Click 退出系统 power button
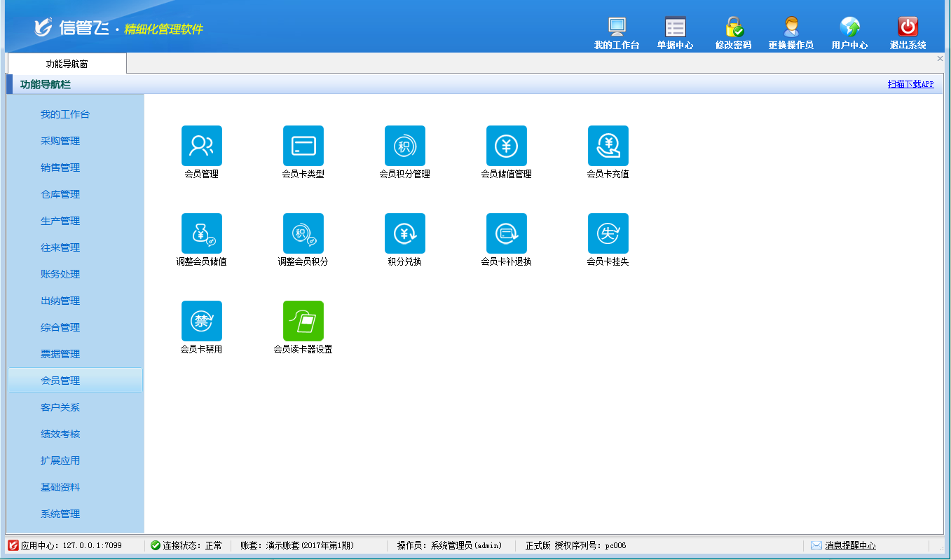 coord(908,33)
